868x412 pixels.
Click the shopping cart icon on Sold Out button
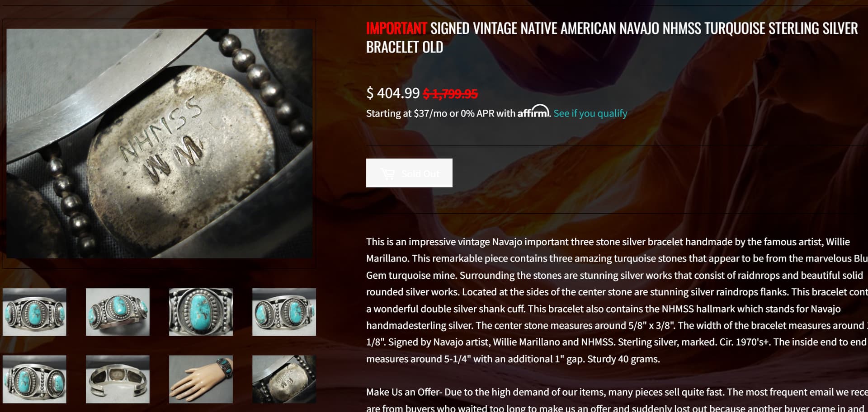[387, 173]
